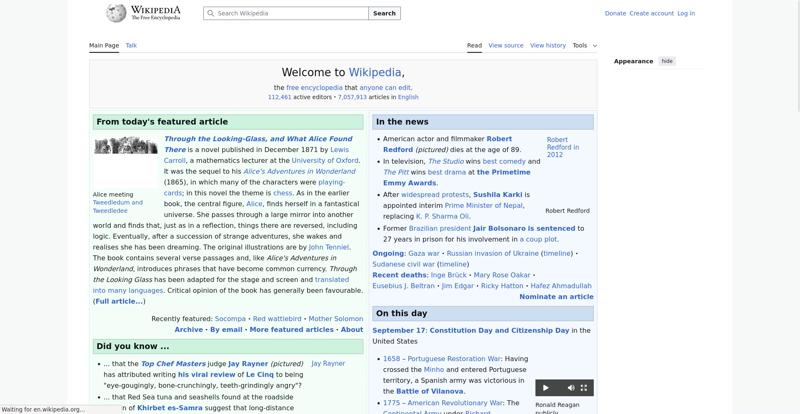Click the magnifier icon in search box
800x414 pixels.
(211, 13)
